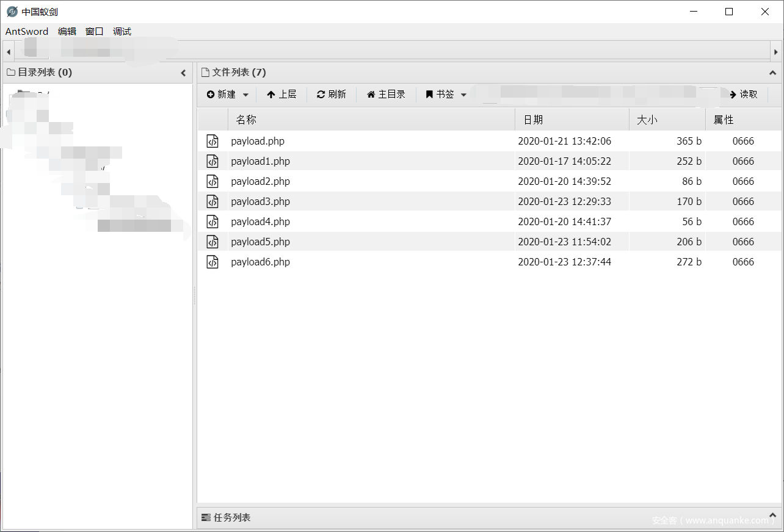
Task: Go up one level with 上层
Action: pos(281,95)
